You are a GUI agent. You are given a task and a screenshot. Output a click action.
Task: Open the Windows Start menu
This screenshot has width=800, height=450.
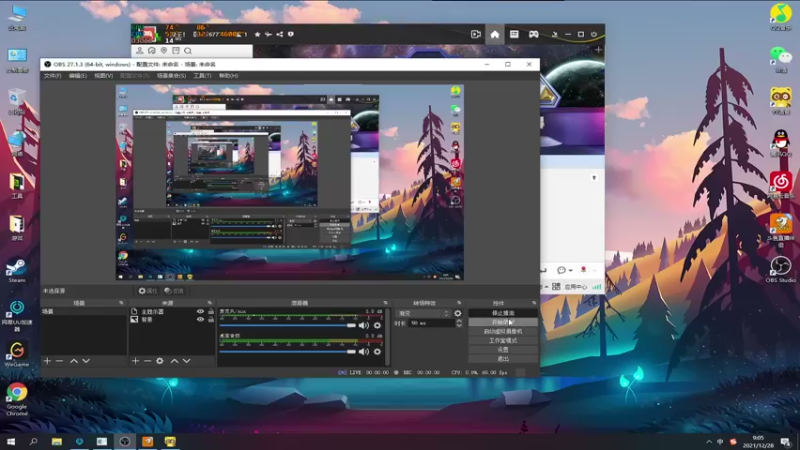[11, 441]
